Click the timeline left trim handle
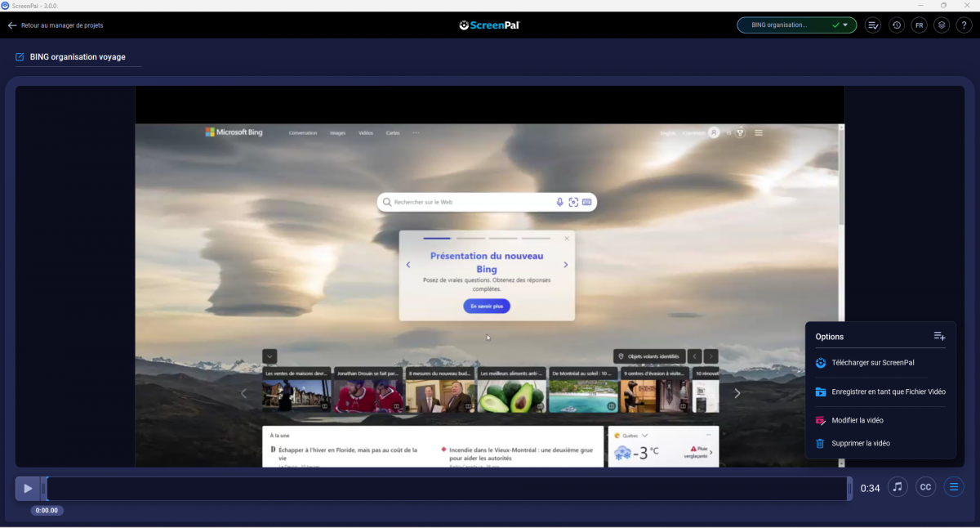This screenshot has height=528, width=980. coord(44,489)
